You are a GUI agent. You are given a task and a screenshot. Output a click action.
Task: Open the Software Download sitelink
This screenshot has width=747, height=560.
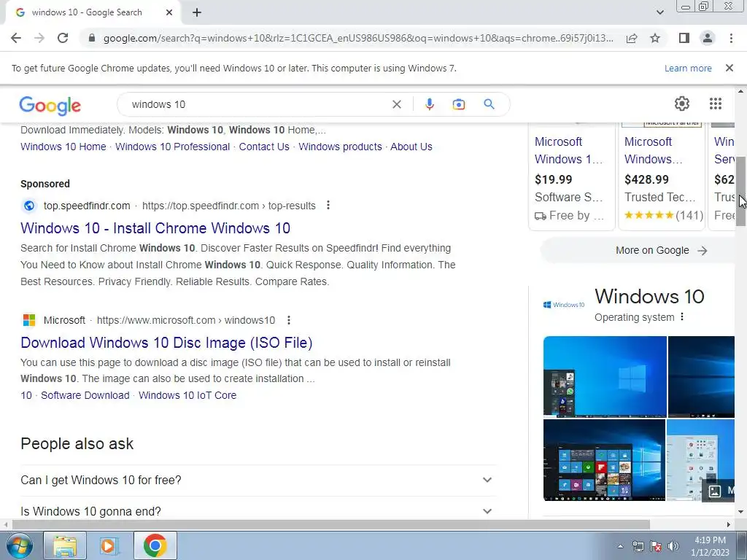coord(85,395)
